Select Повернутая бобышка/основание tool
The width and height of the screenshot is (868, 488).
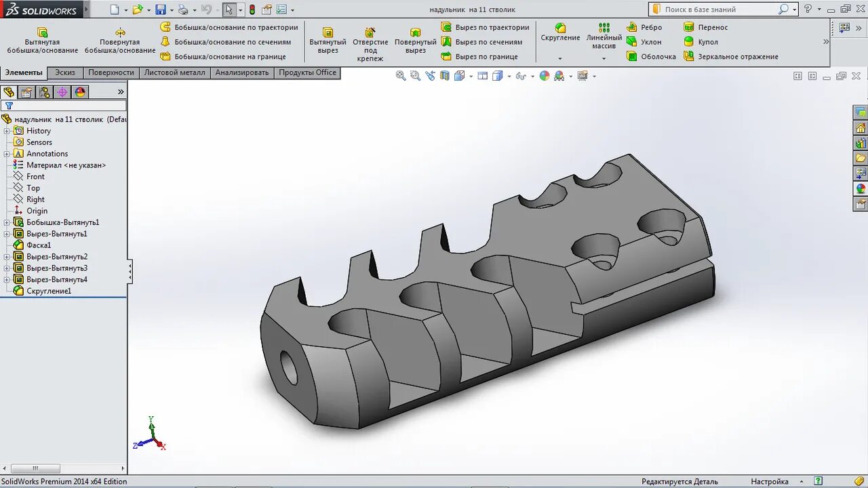coord(120,41)
